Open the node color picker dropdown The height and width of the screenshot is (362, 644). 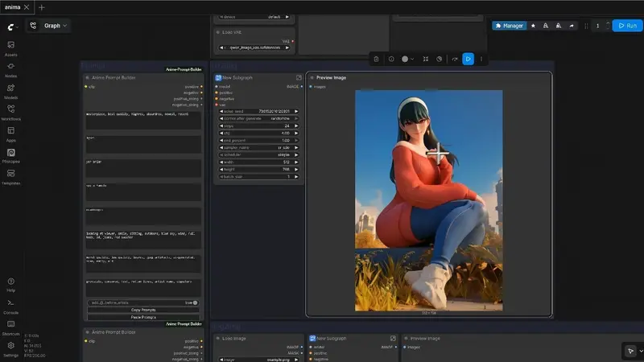[x=407, y=59]
